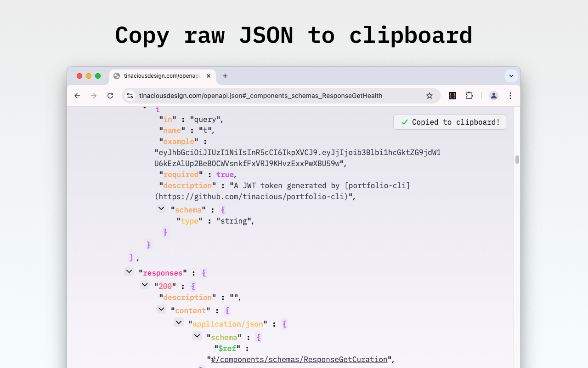Open a new tab with the plus button

[x=225, y=76]
